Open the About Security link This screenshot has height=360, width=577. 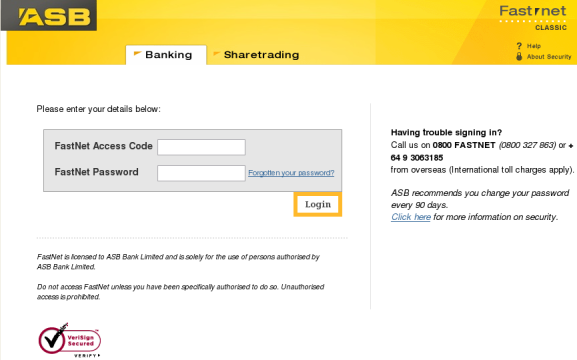coord(549,57)
